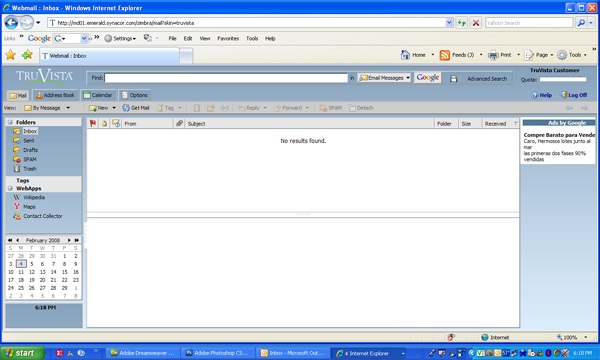Open the File menu
This screenshot has width=600, height=360.
173,38
